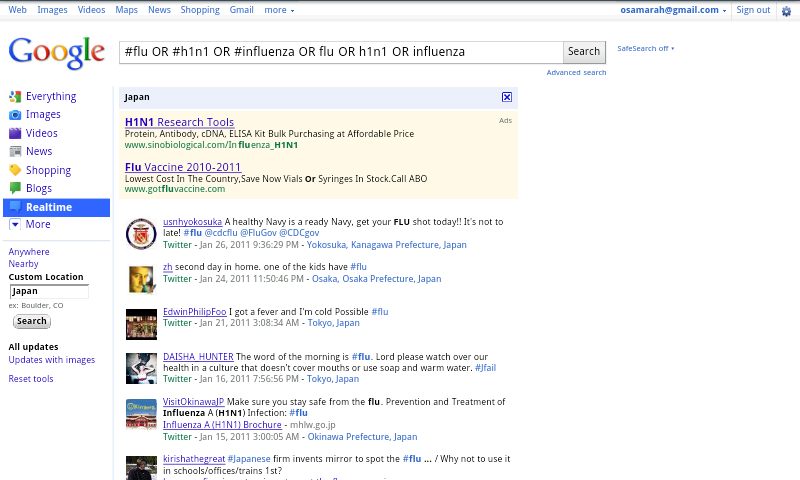Screen dimensions: 800x480
Task: Open VisitOkinawaJP username link
Action: point(193,402)
